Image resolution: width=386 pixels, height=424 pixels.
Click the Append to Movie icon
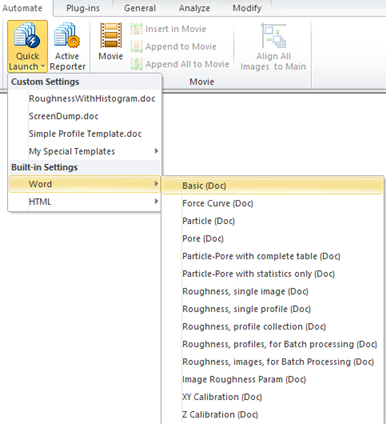pos(136,46)
